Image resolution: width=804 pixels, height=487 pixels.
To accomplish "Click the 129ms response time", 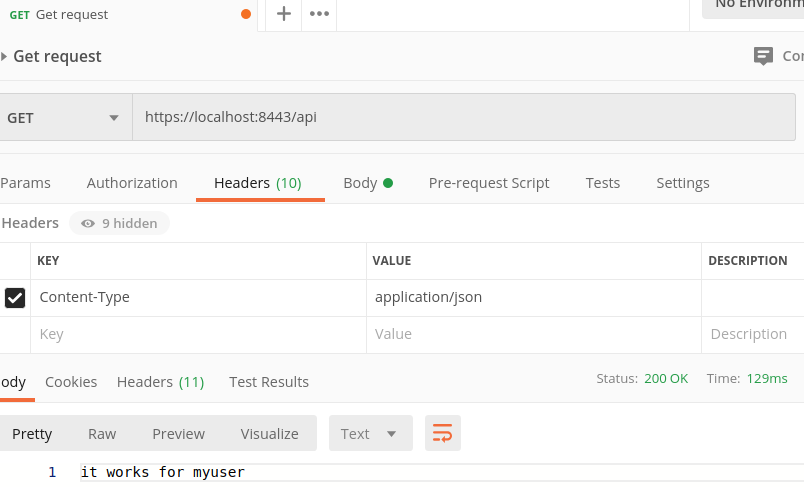I will (x=767, y=379).
